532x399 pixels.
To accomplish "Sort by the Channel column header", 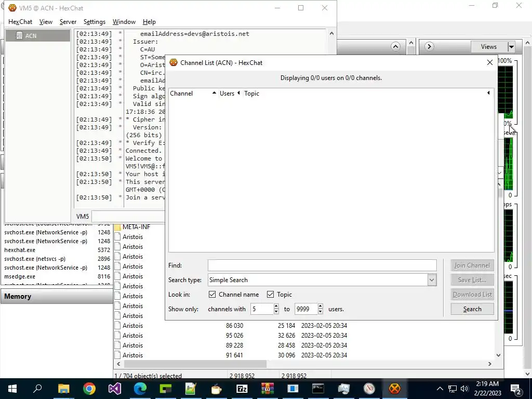I will pos(193,94).
